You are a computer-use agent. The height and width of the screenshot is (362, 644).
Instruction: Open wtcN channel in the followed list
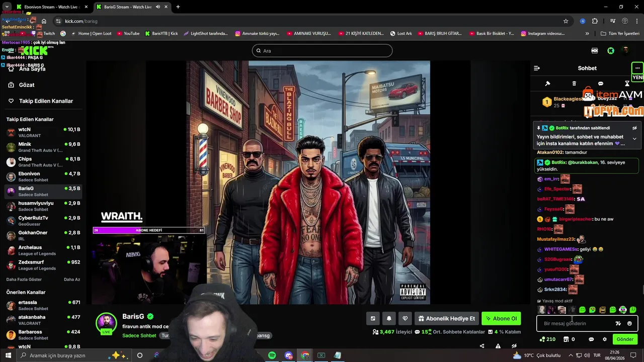[43, 133]
